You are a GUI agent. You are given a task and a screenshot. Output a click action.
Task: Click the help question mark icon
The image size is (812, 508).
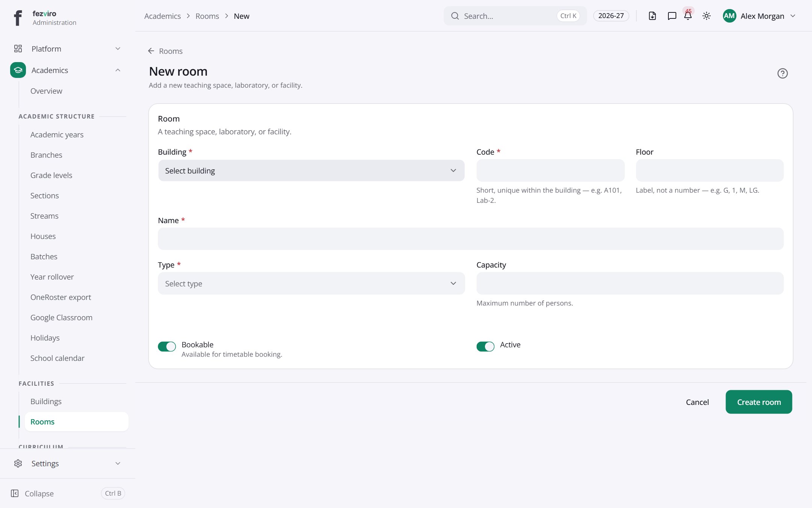coord(782,73)
